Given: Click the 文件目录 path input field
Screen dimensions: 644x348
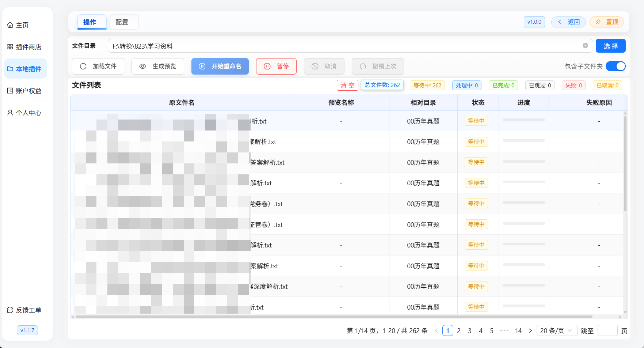Looking at the screenshot, I should point(350,46).
